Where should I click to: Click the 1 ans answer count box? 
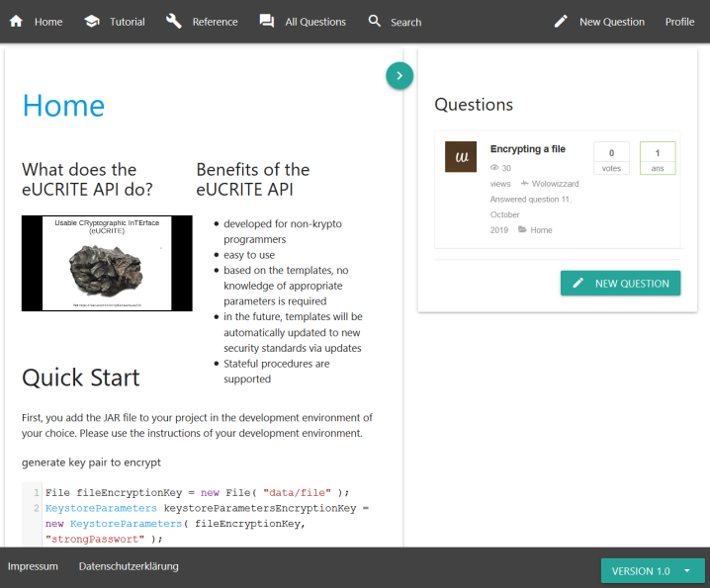658,158
